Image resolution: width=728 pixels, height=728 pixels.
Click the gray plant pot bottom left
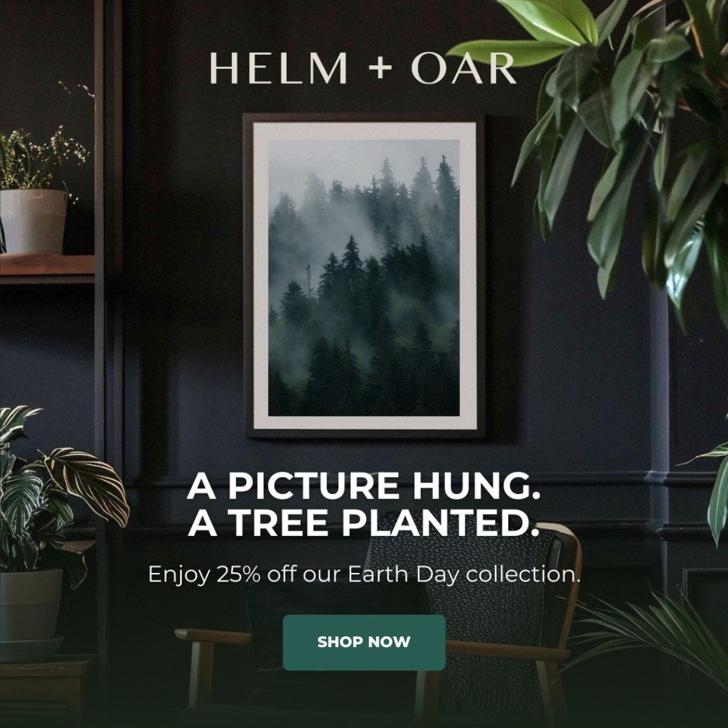(x=31, y=606)
